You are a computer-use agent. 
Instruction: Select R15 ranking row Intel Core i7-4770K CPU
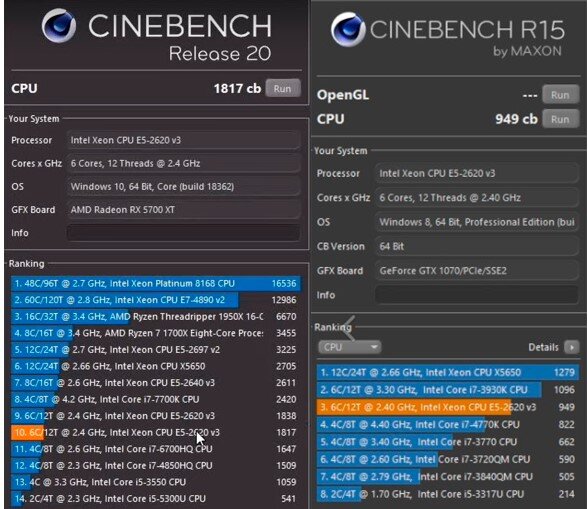[447, 425]
